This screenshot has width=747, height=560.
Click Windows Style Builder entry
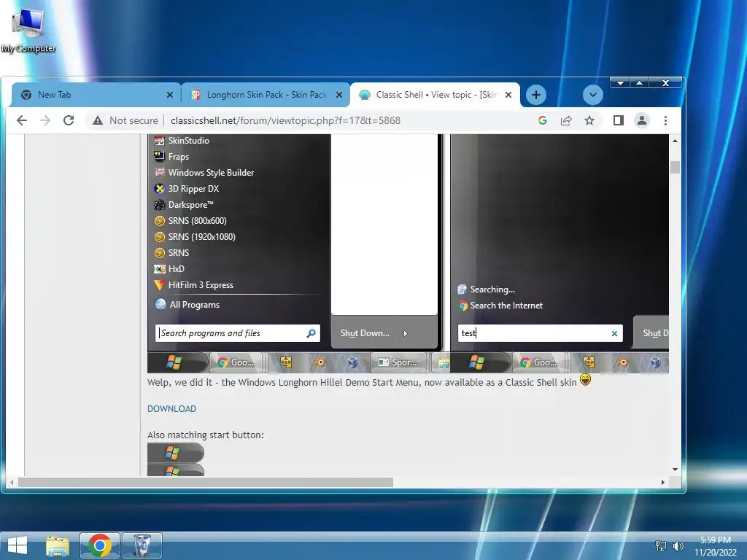204,173
